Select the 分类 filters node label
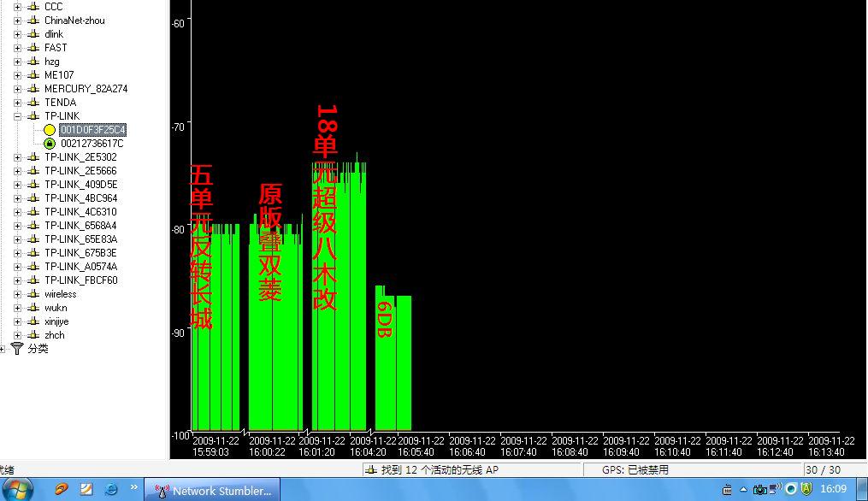 pyautogui.click(x=38, y=349)
